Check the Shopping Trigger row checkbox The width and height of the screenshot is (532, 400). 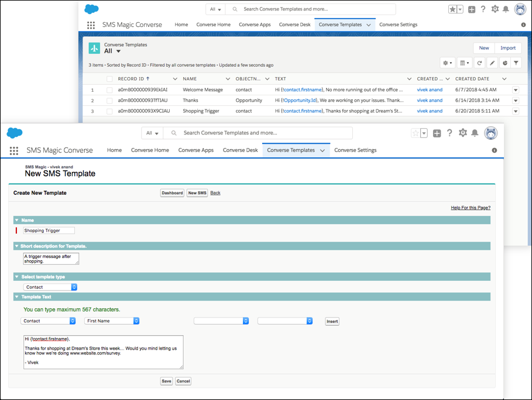[109, 111]
